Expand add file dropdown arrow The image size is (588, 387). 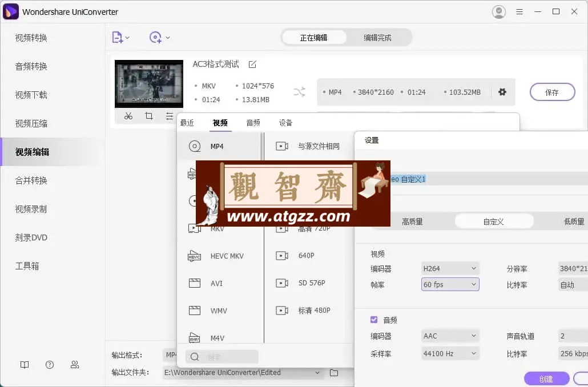pyautogui.click(x=127, y=38)
